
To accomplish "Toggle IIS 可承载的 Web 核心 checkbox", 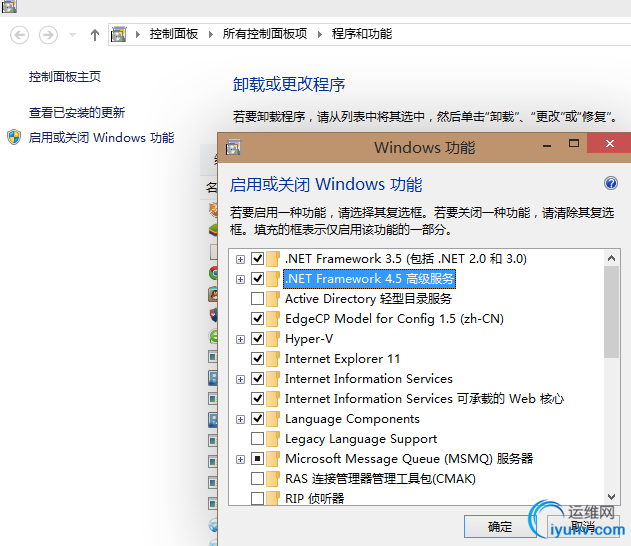I will coord(258,398).
